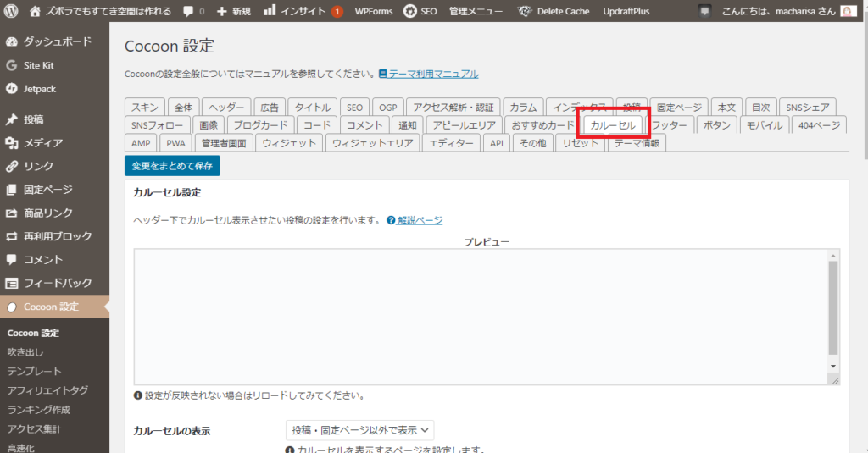Click the SEO gear icon in admin bar

(410, 11)
